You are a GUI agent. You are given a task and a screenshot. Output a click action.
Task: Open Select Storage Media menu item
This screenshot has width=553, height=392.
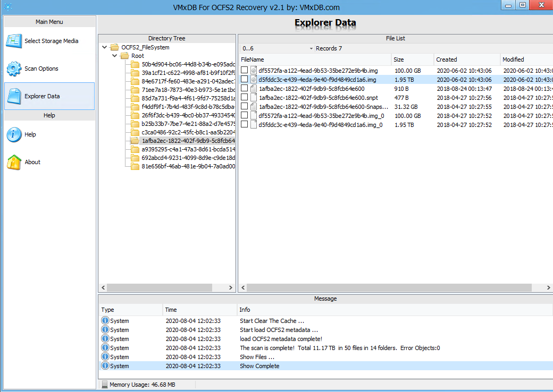pyautogui.click(x=49, y=41)
